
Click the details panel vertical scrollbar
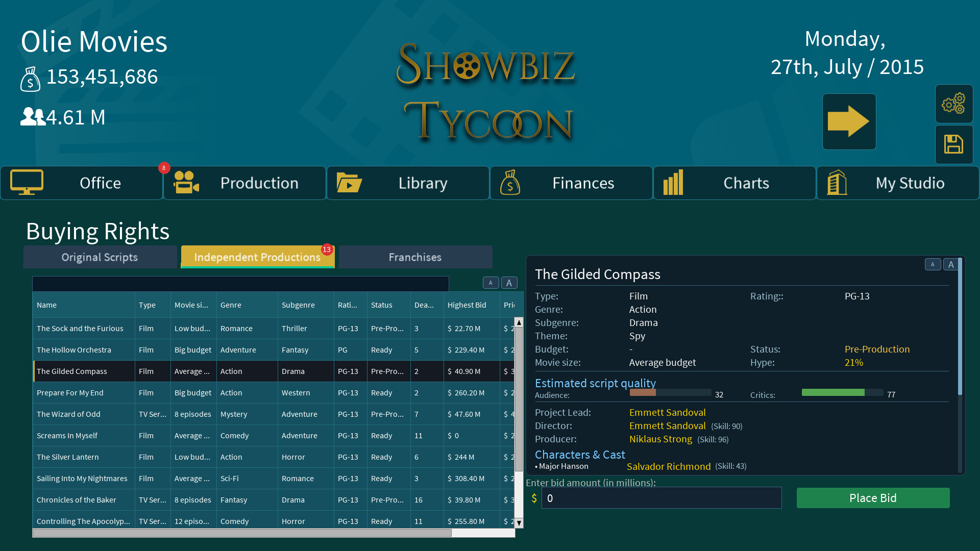point(960,327)
